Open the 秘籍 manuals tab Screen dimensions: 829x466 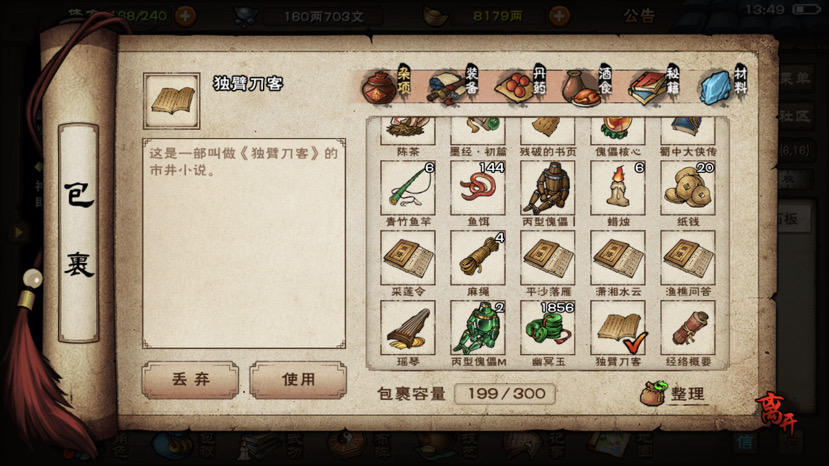tap(654, 86)
